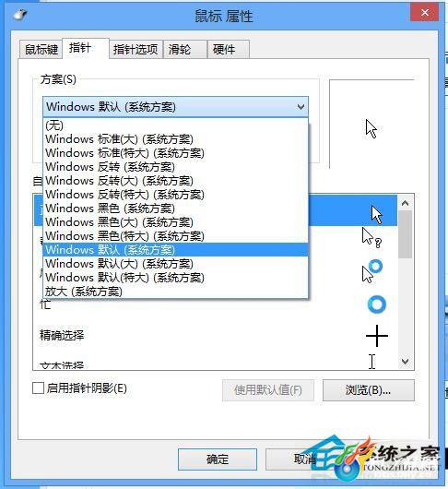
Task: Enable the 启用指针阴影 checkbox
Action: point(38,388)
